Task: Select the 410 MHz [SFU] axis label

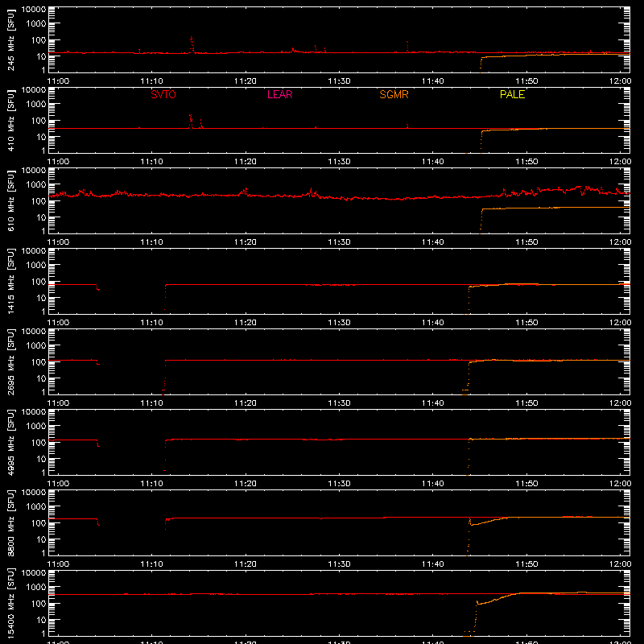Action: [11, 120]
